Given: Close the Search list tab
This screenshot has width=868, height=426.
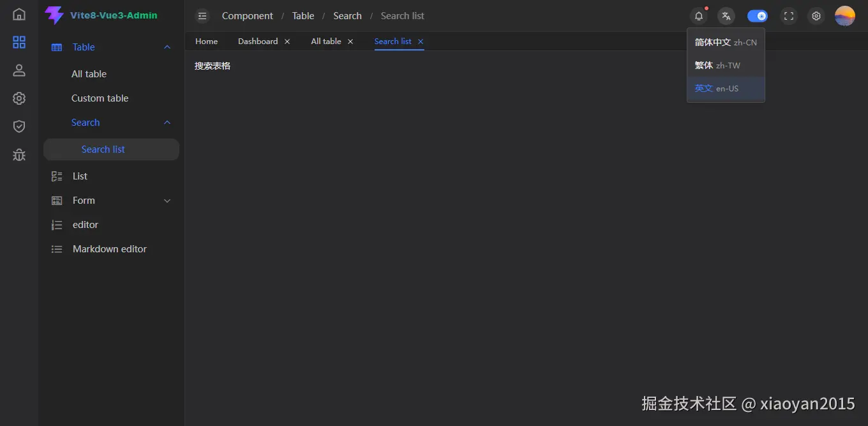Looking at the screenshot, I should tap(421, 42).
